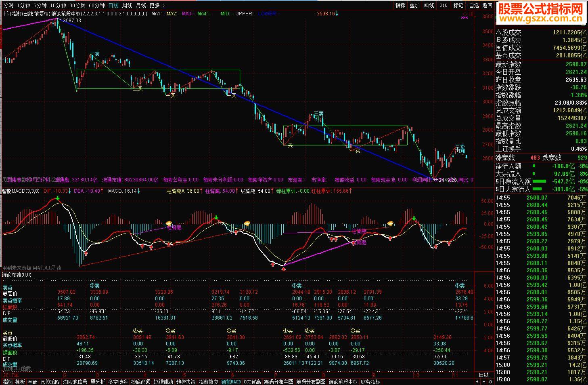Click the diamond icon above the price axis
Image resolution: width=588 pixels, height=385 pixels.
point(465,13)
